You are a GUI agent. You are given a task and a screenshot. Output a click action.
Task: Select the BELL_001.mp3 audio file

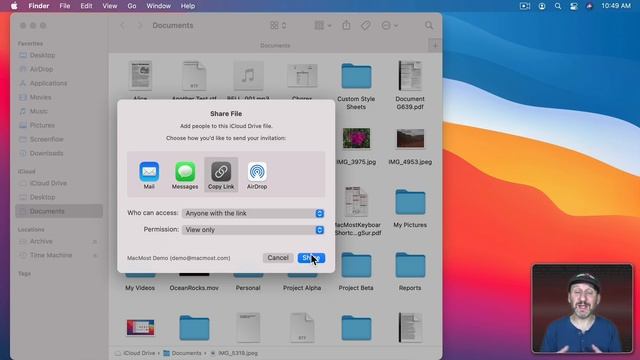pos(248,76)
